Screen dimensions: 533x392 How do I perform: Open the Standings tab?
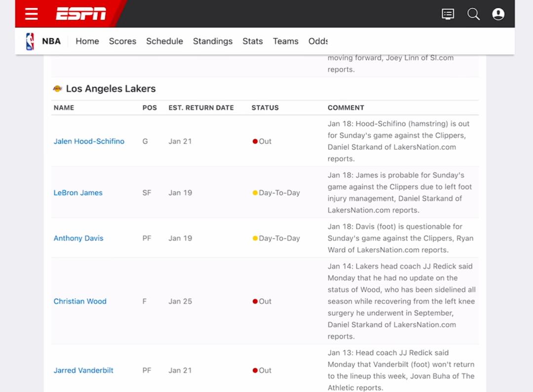click(x=213, y=41)
